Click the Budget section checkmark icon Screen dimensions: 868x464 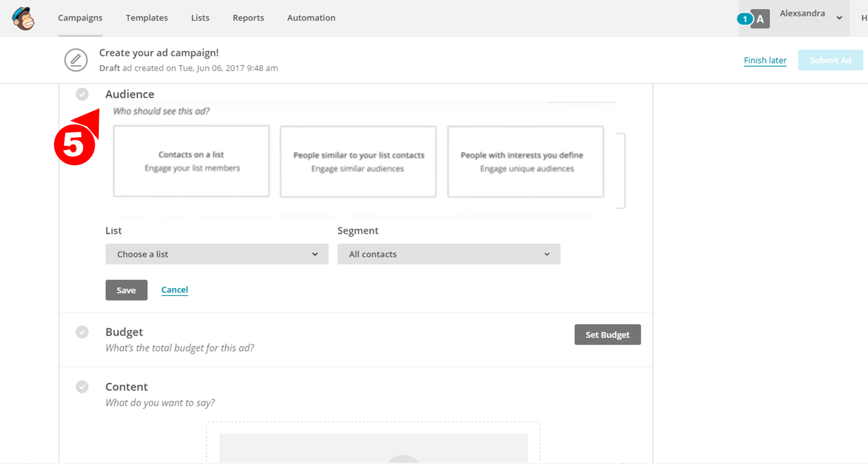tap(82, 332)
